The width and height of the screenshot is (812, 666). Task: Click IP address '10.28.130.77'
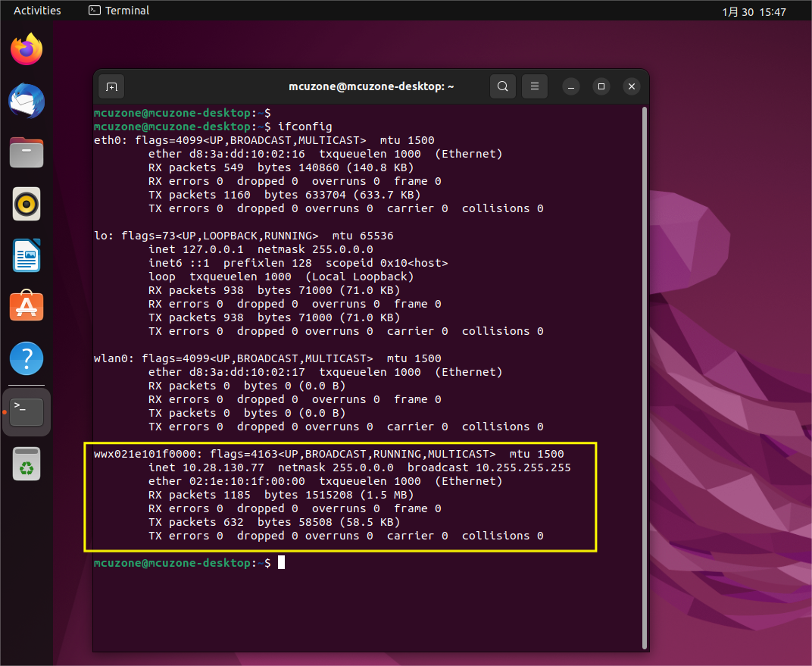[x=223, y=467]
